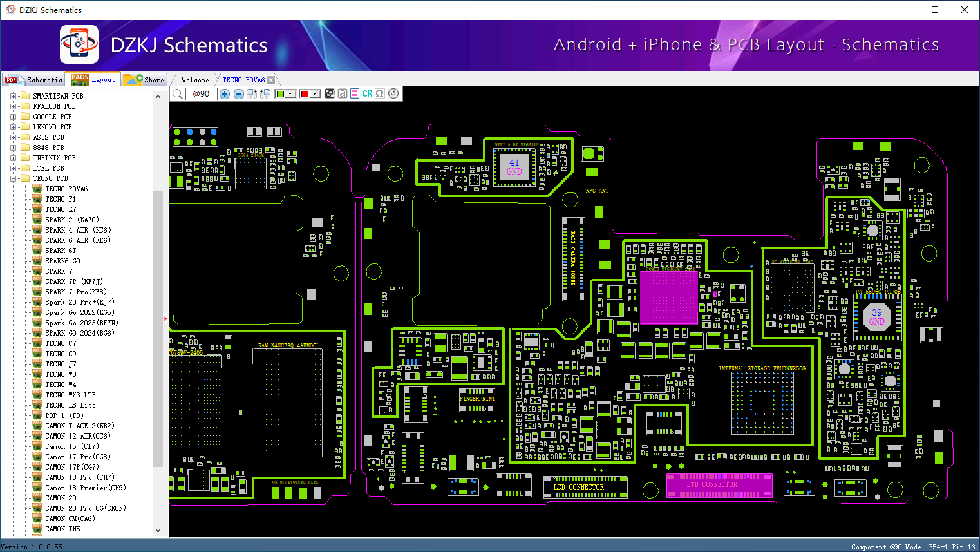Click the @90 component search field
This screenshot has width=980, height=552.
(x=202, y=94)
